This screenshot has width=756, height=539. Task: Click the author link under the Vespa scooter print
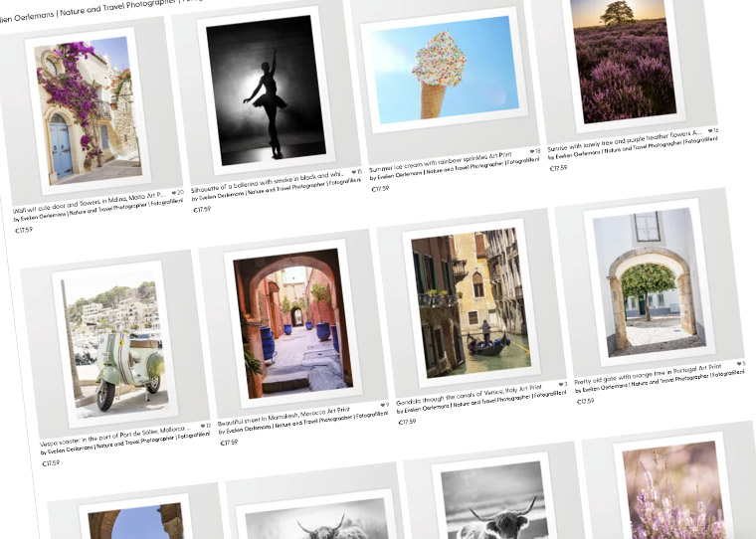pyautogui.click(x=126, y=444)
